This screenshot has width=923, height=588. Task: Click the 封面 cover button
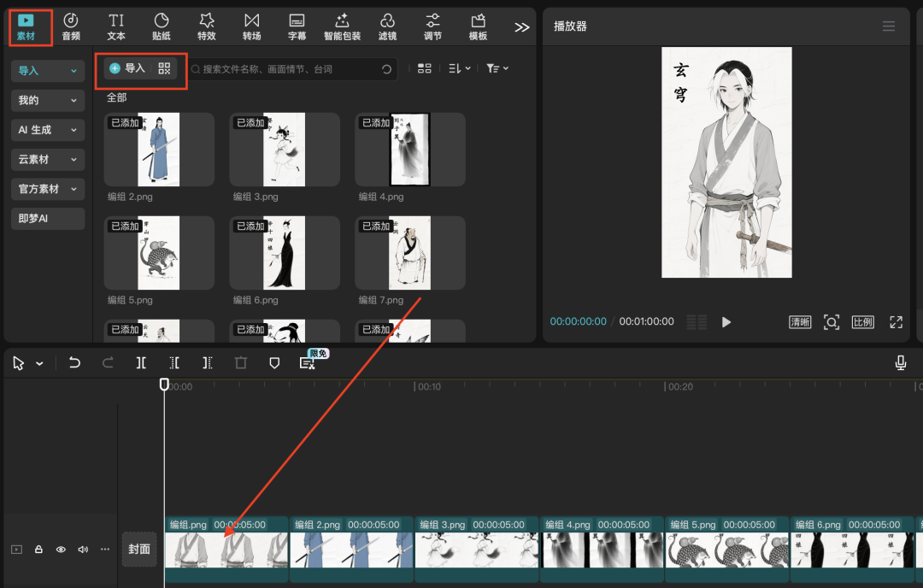tap(139, 549)
